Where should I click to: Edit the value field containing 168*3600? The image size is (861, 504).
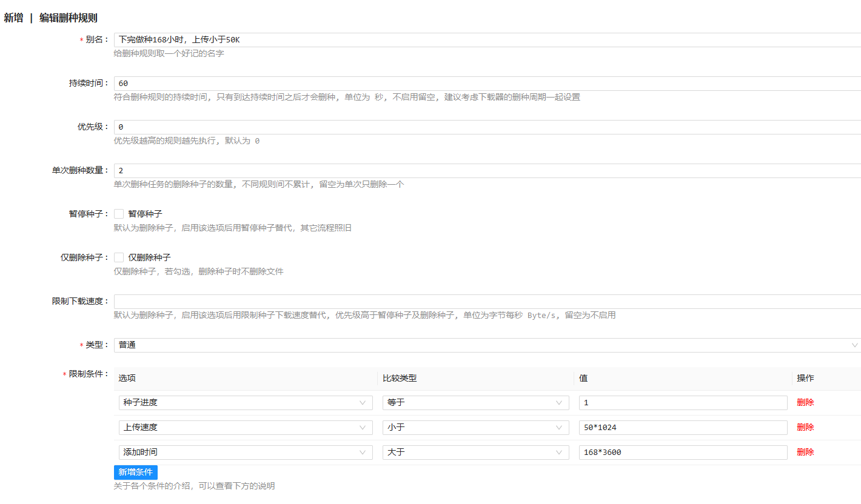[683, 453]
